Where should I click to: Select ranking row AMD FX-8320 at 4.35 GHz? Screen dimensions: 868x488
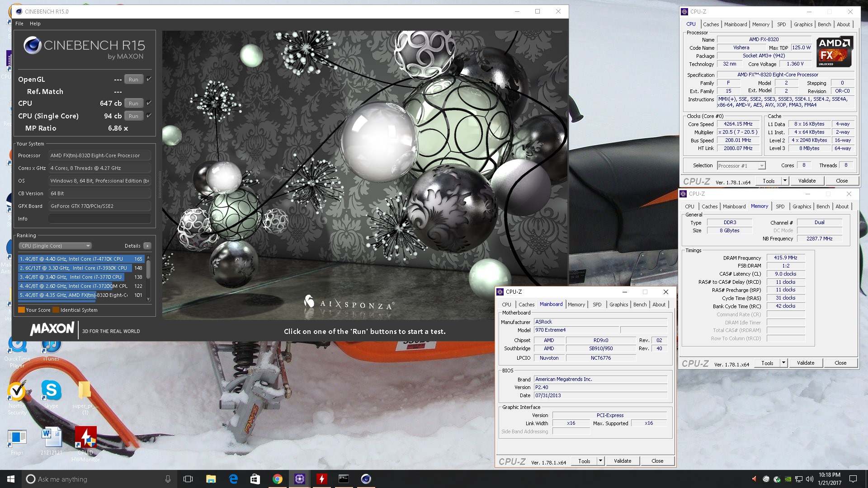click(x=80, y=295)
